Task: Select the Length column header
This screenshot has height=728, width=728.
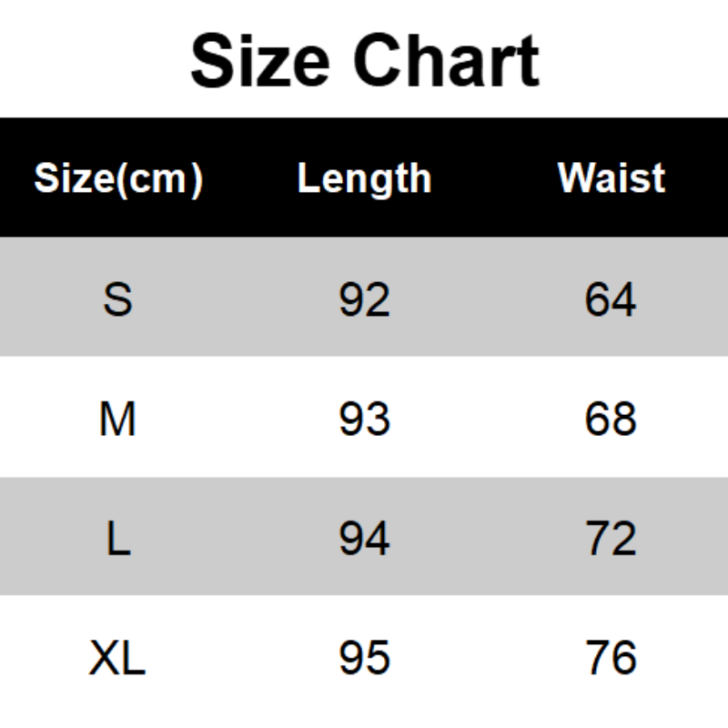Action: pyautogui.click(x=364, y=178)
